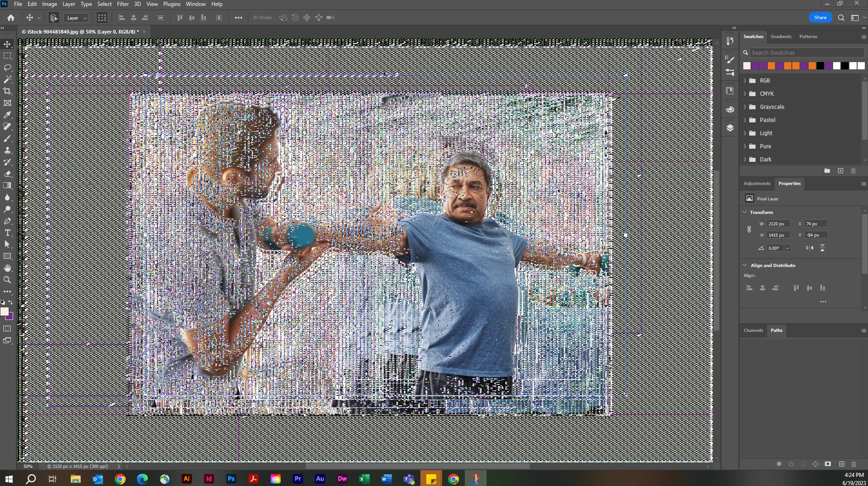Open the Image menu
This screenshot has width=868, height=486.
coord(49,4)
